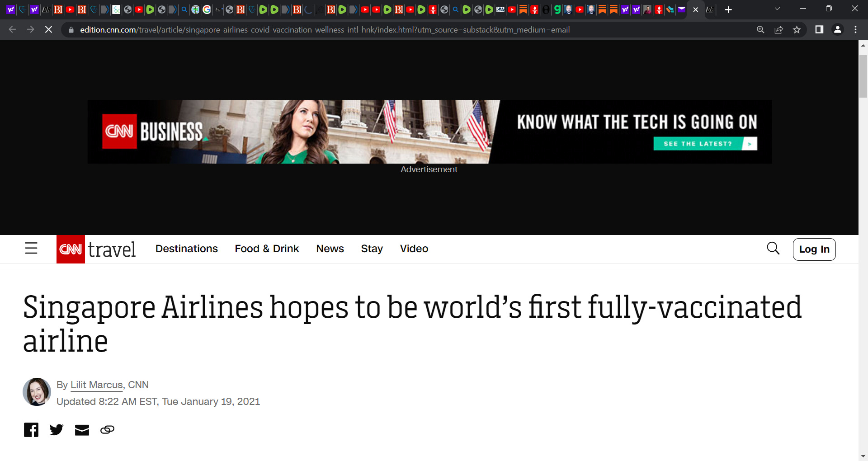Image resolution: width=868 pixels, height=461 pixels.
Task: Click the red CNN logo
Action: coord(71,249)
